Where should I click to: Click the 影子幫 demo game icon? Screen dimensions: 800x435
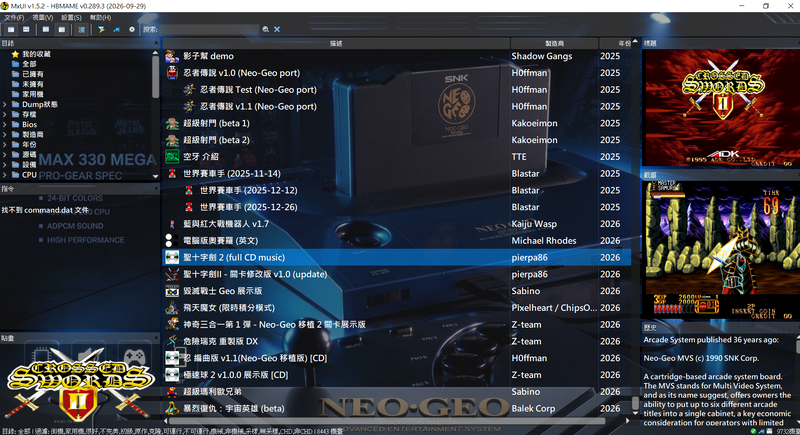click(x=172, y=56)
